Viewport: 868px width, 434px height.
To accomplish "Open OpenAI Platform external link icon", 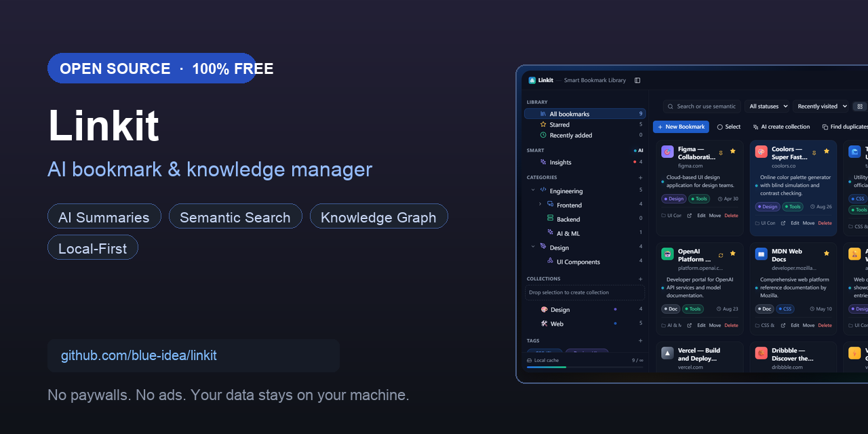I will [690, 325].
